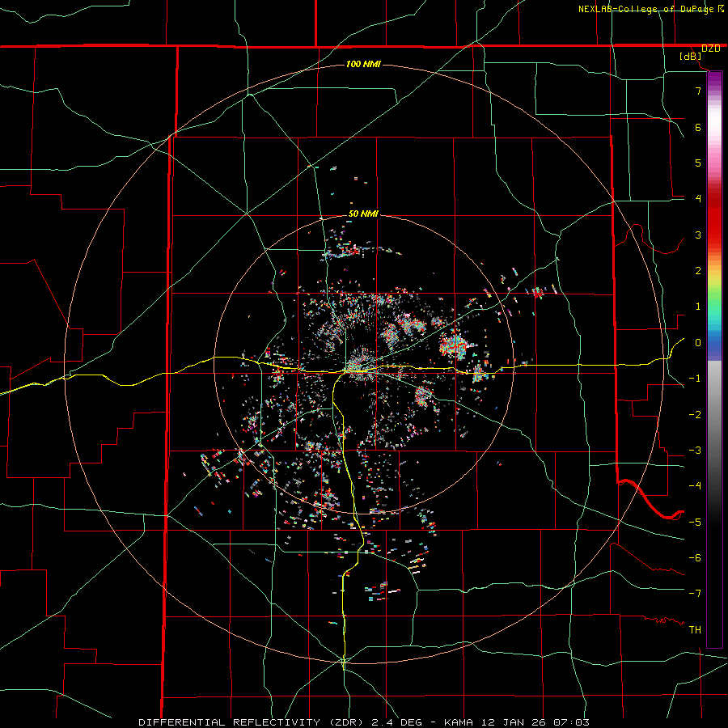Click the "2.4 DEG" elevation text
Viewport: 728px width, 728px height.
point(397,722)
